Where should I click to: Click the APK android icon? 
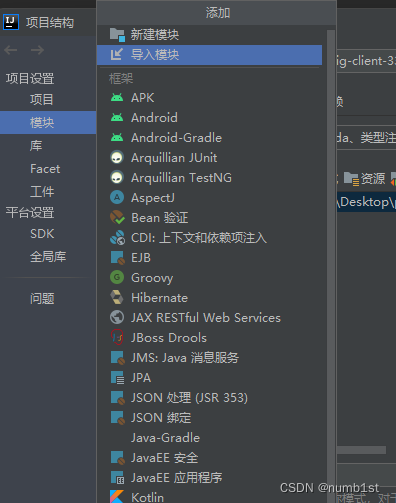click(x=117, y=98)
